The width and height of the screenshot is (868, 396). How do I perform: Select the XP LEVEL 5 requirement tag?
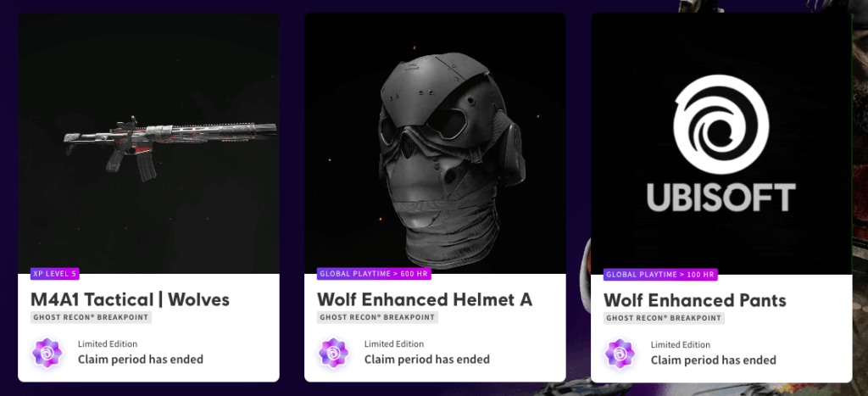point(55,274)
